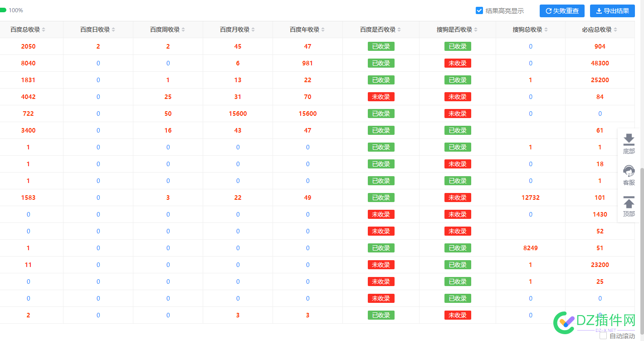644x341 pixels.
Task: Click Sogou 已收录 badge in 1831 row
Action: point(458,80)
